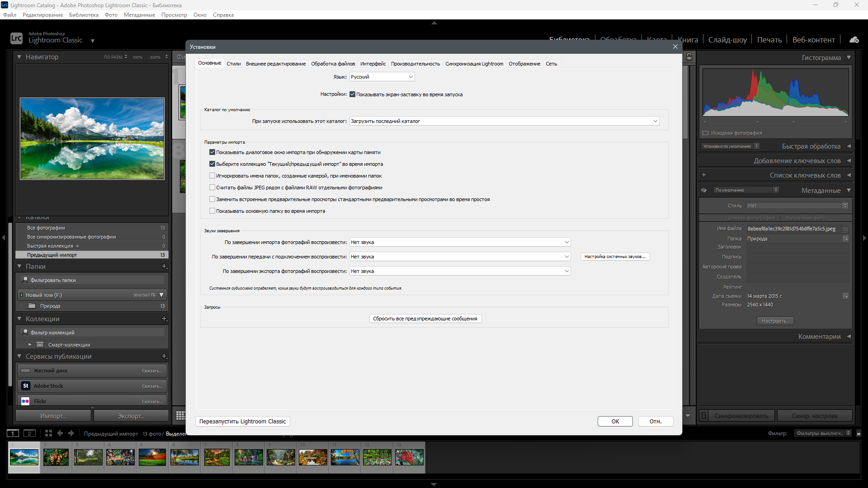868x488 pixels.
Task: Open secondary display window button 2
Action: coord(29,433)
